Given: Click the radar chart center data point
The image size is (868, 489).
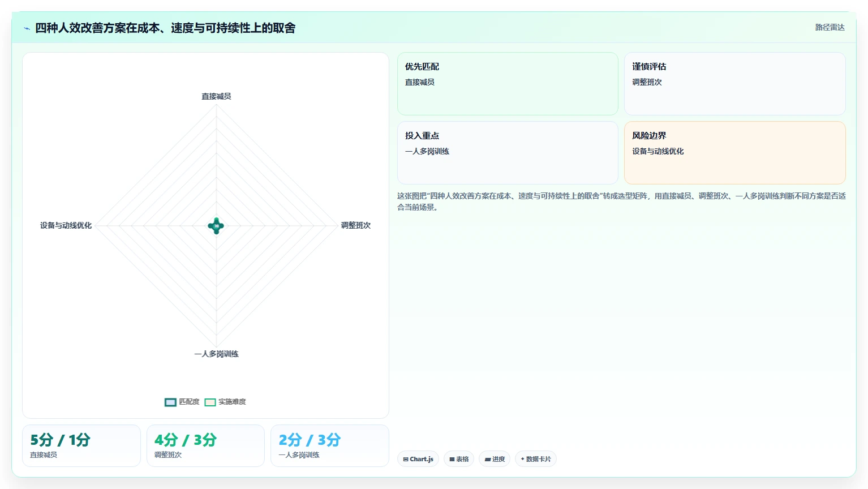Looking at the screenshot, I should (216, 226).
